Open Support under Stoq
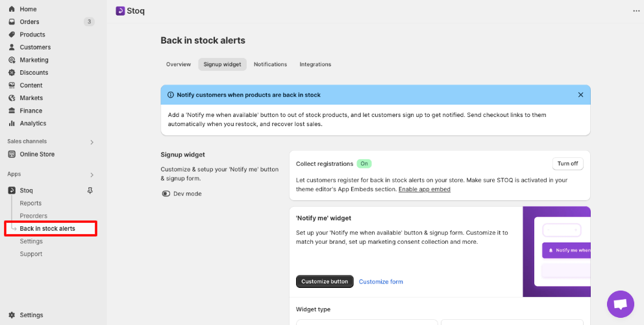Image resolution: width=644 pixels, height=325 pixels. (x=31, y=254)
